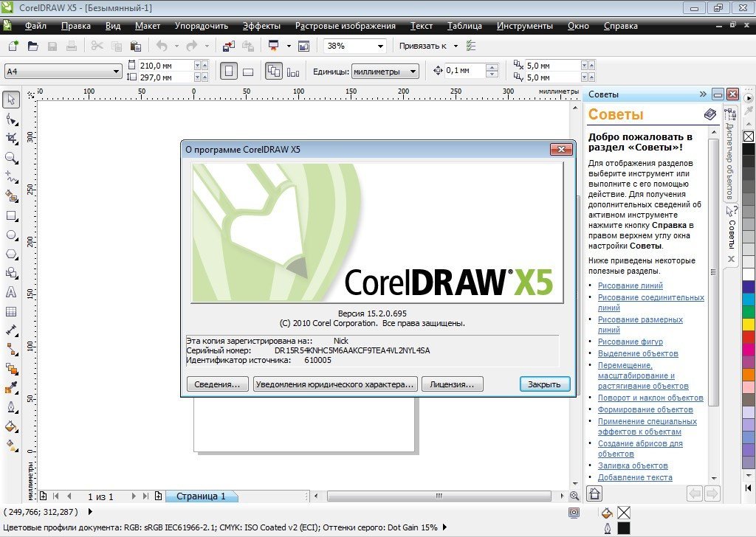Switch to the Страница 1 page tab

201,496
